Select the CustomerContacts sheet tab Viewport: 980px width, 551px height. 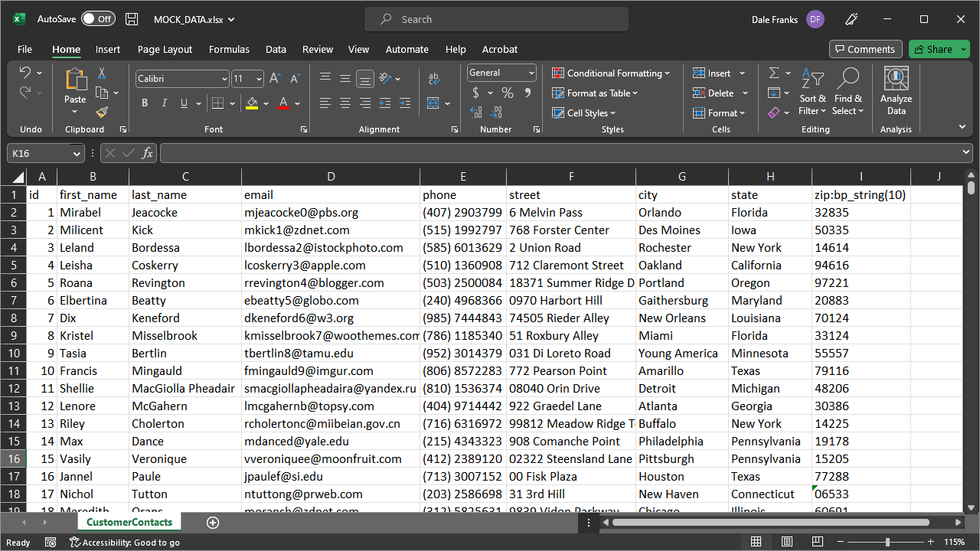[129, 522]
